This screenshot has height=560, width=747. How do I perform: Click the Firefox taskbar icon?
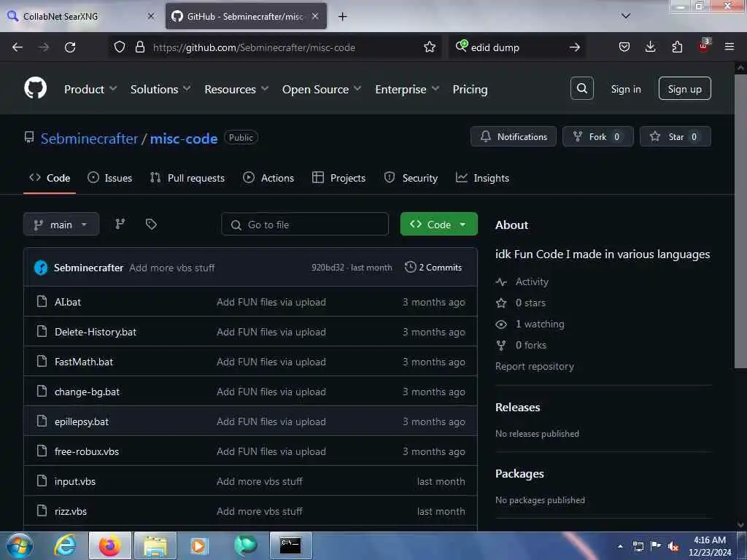pos(109,545)
